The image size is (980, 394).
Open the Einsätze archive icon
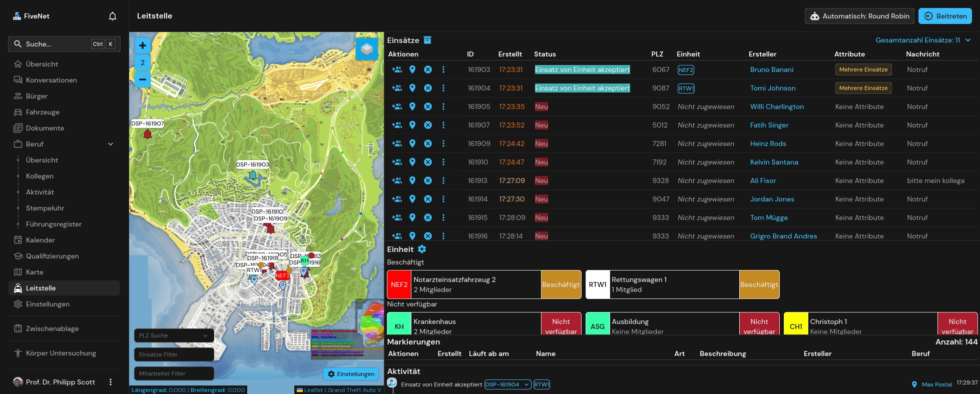click(x=427, y=40)
